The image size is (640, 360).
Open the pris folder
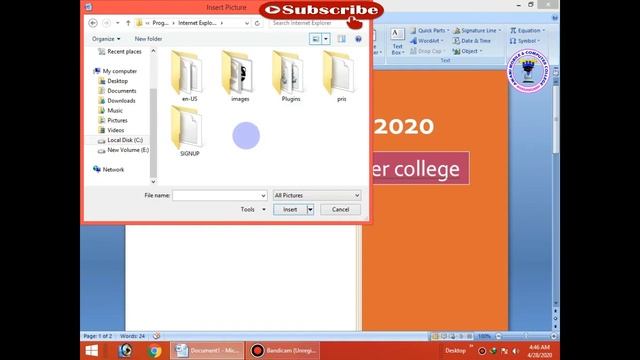[341, 76]
